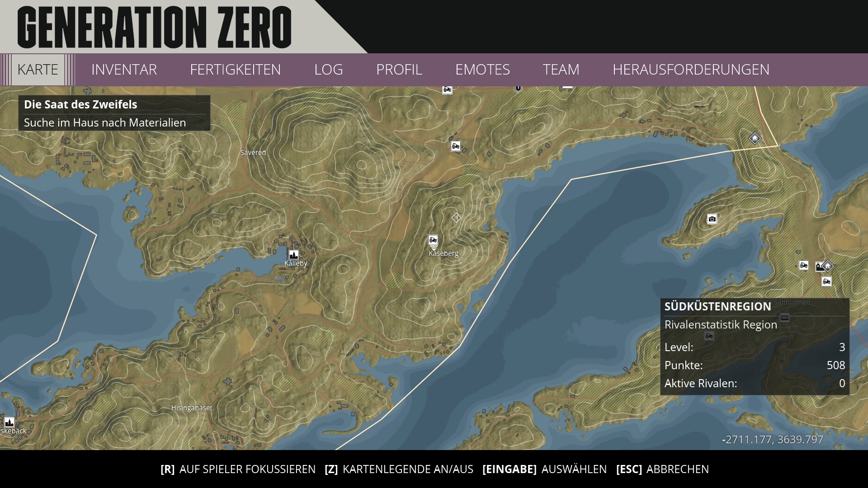Viewport: 868px width, 488px height.
Task: Toggle map legend via [Z] Kartenlegende an/aus
Action: click(x=399, y=469)
